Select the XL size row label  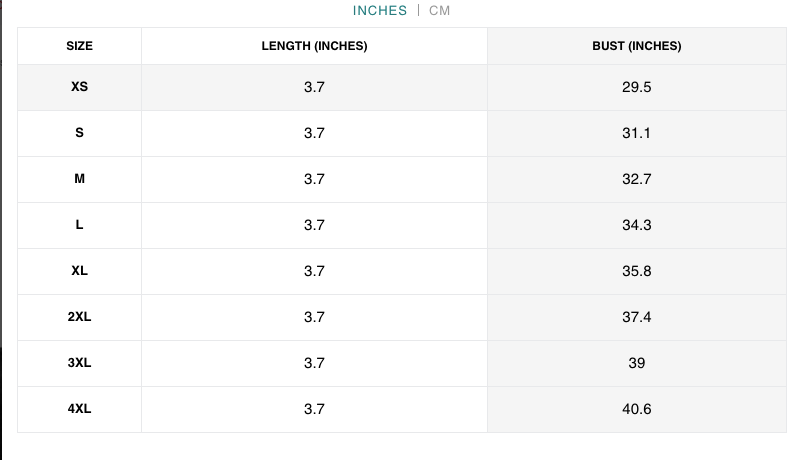pos(80,271)
